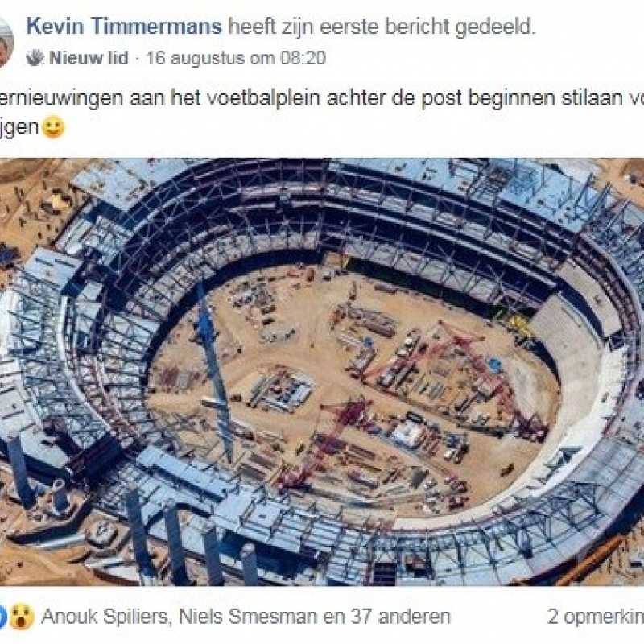
Task: Click the 'heeft zijn eerste bericht gedeeld' text
Action: (382, 27)
